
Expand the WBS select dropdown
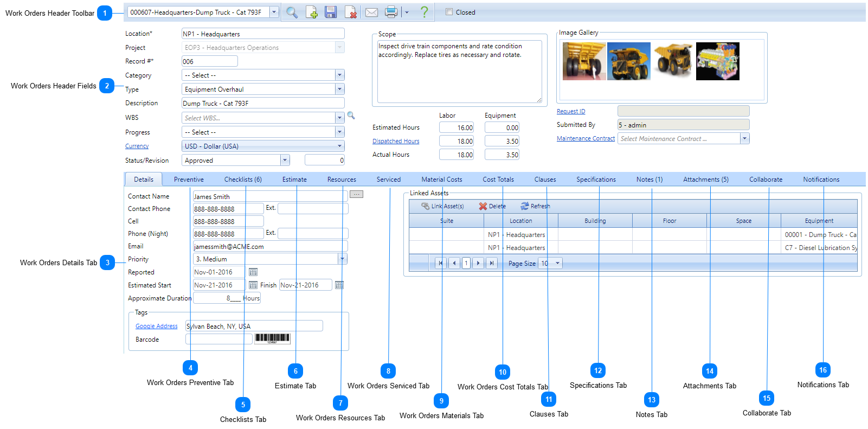click(339, 118)
